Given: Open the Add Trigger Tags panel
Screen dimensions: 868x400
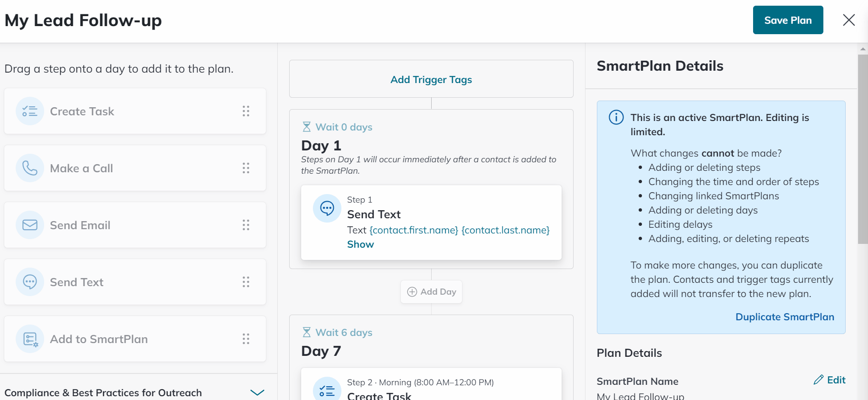Looking at the screenshot, I should 431,79.
